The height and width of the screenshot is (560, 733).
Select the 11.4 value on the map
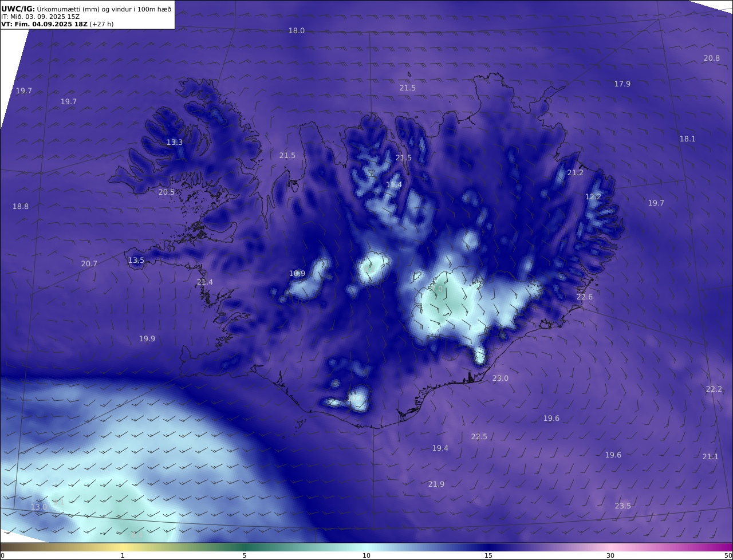(x=393, y=185)
